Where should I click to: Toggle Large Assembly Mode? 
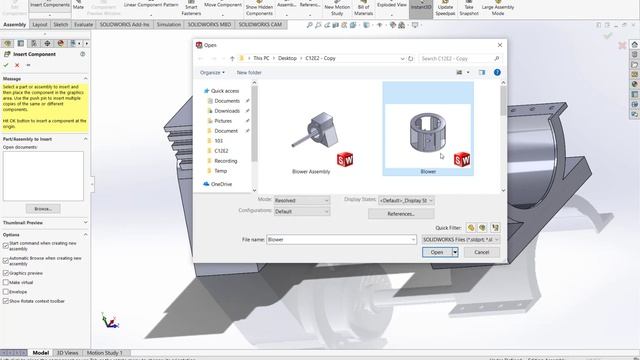pos(498,8)
